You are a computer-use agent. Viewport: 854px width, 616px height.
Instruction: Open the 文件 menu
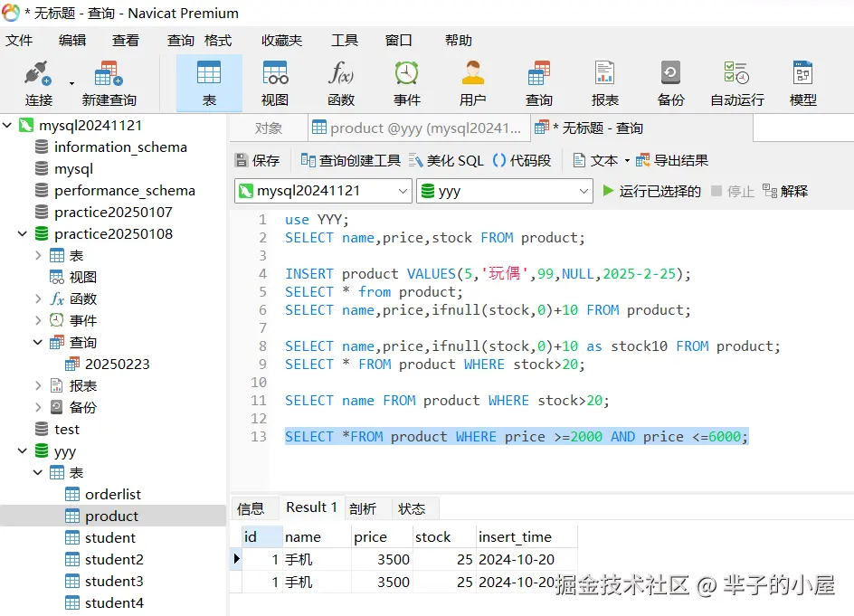(19, 41)
